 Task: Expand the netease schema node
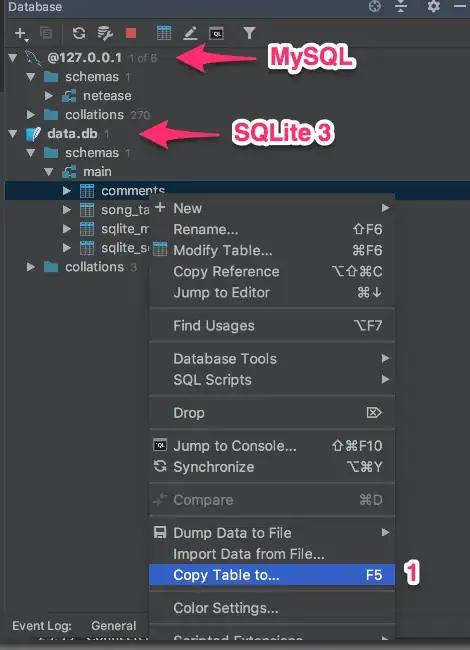pos(48,96)
